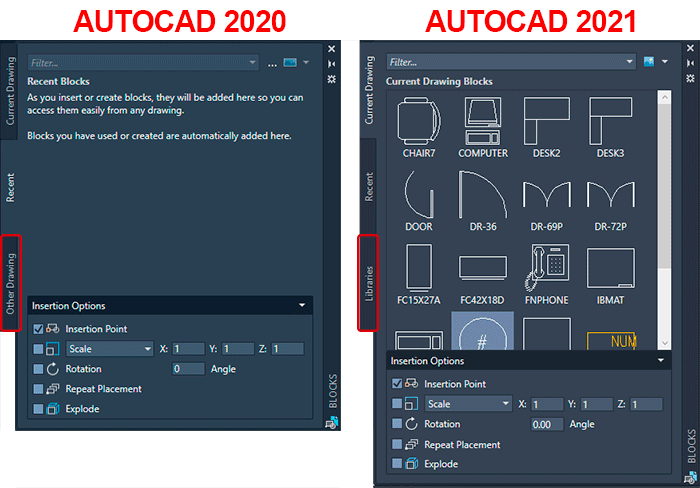Screen dimensions: 700x488
Task: Click the Filter field in AutoCAD 2021 palette
Action: 511,62
